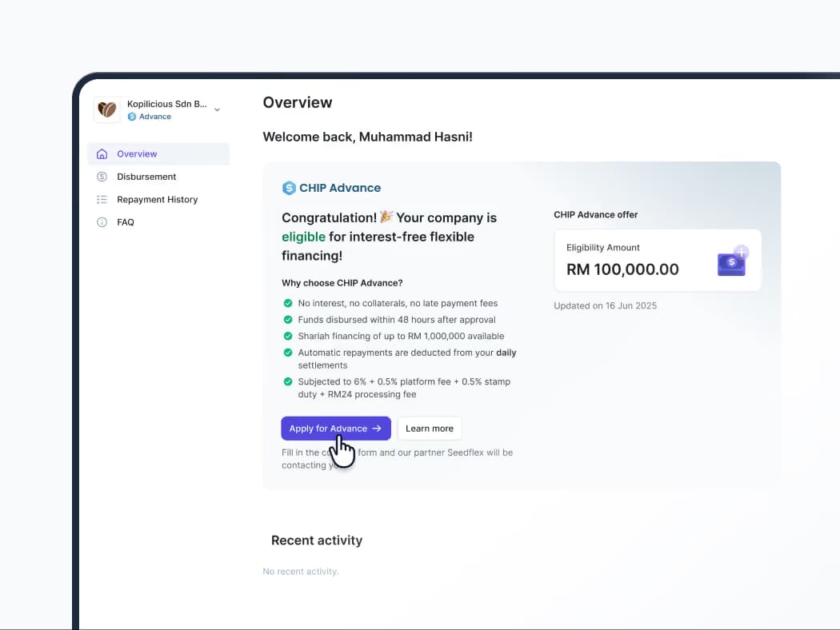This screenshot has height=630, width=840.
Task: Click the green 'eligible' word
Action: [x=303, y=237]
